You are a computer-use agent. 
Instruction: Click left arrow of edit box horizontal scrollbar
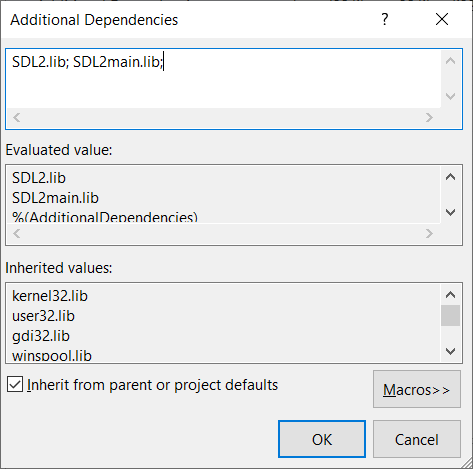[17, 117]
